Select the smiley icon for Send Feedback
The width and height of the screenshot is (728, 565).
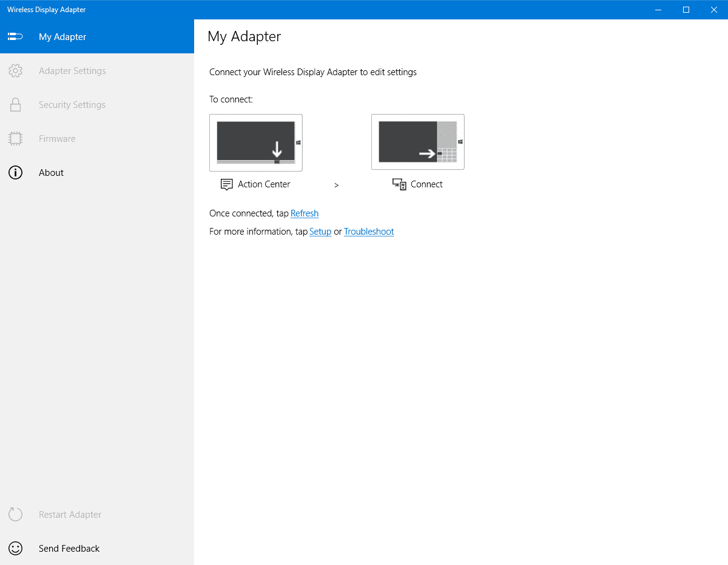coord(15,548)
